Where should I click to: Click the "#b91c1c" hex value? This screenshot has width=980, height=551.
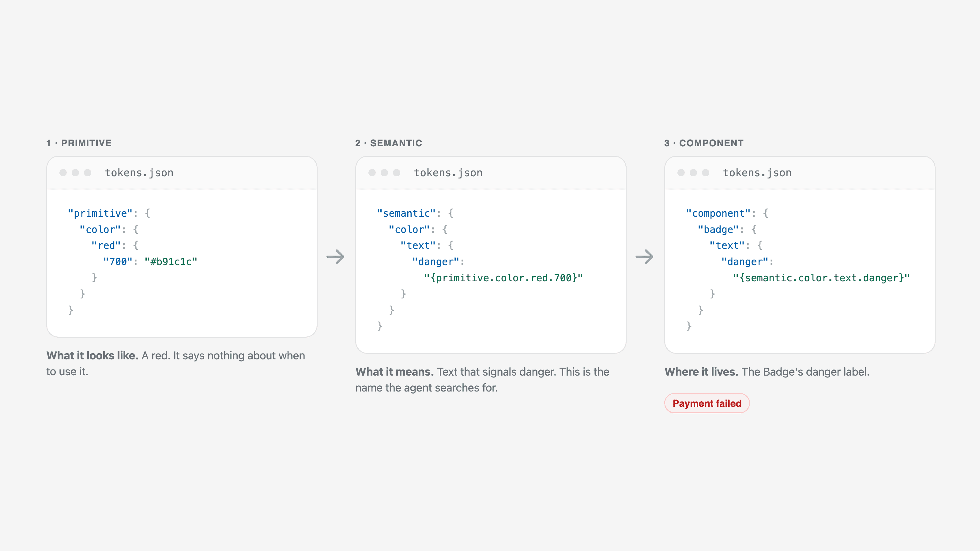coord(171,262)
